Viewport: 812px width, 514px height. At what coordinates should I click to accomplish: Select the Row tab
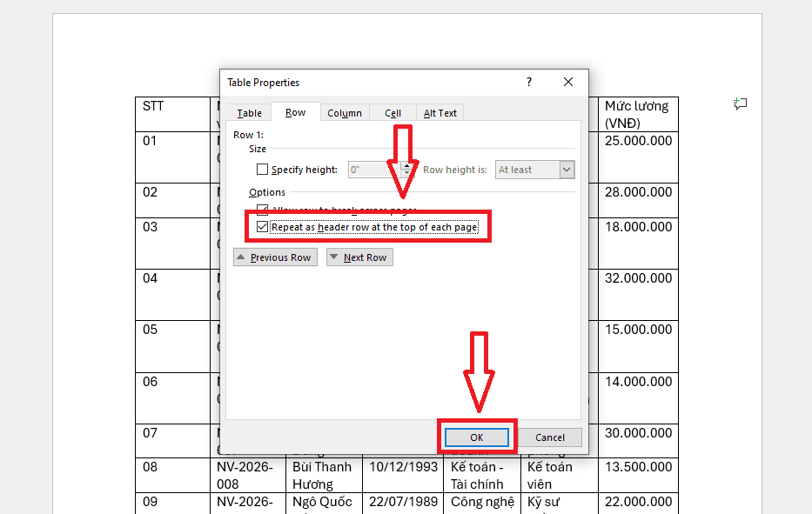coord(295,112)
